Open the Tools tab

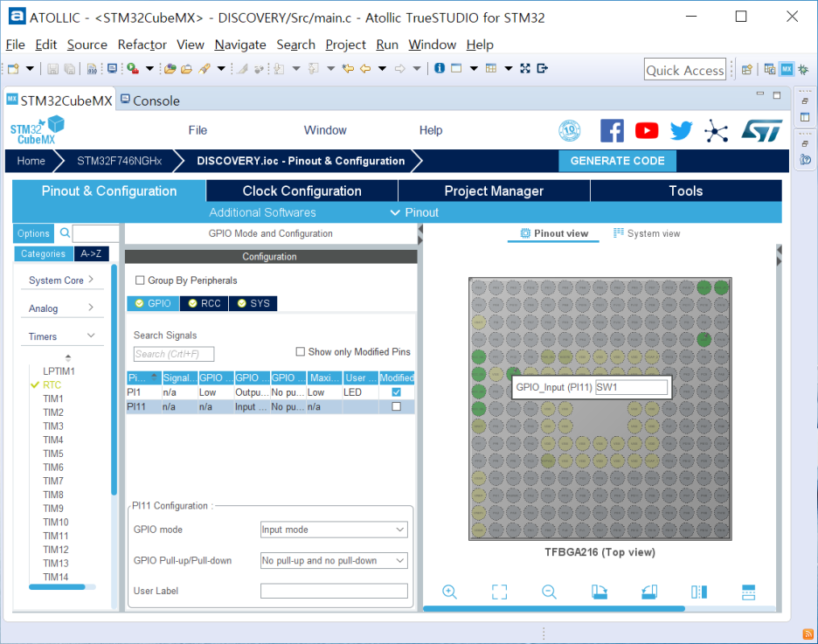tap(686, 190)
